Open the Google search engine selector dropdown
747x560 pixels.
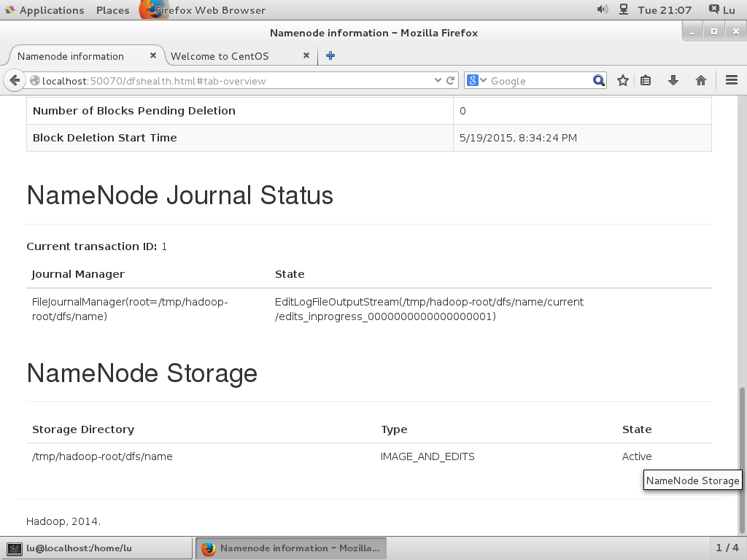pyautogui.click(x=476, y=80)
